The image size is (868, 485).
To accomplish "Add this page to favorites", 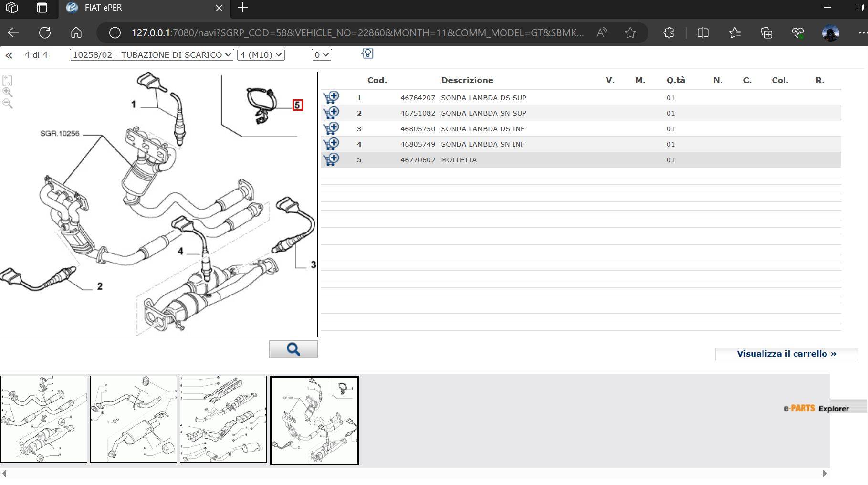I will 630,32.
